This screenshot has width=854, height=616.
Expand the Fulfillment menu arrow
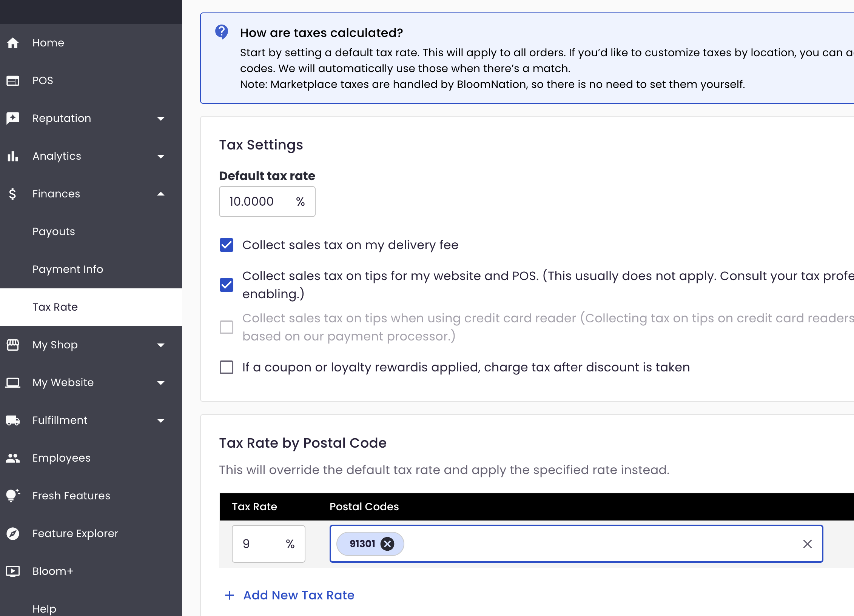(161, 421)
